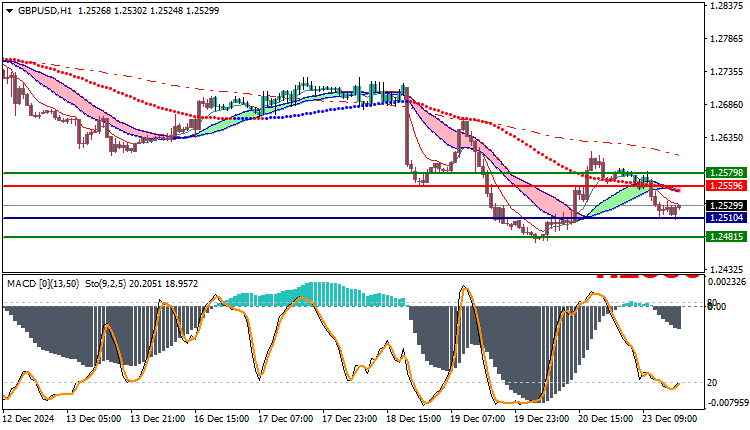Click the 12 Dec 2024 time label
The height and width of the screenshot is (430, 750).
point(28,419)
